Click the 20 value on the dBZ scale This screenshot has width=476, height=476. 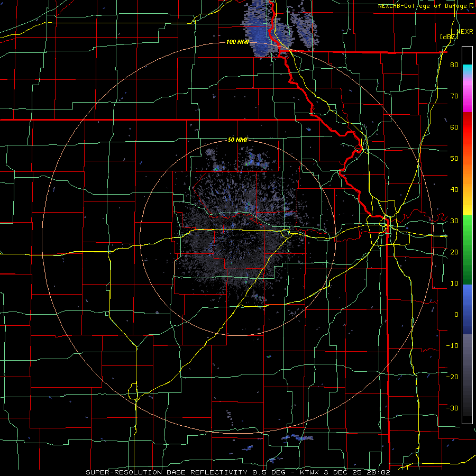[454, 252]
